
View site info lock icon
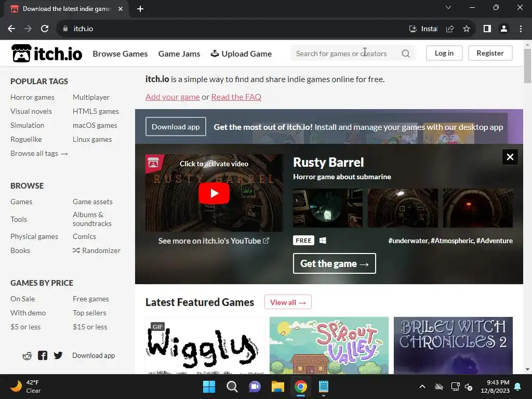65,29
